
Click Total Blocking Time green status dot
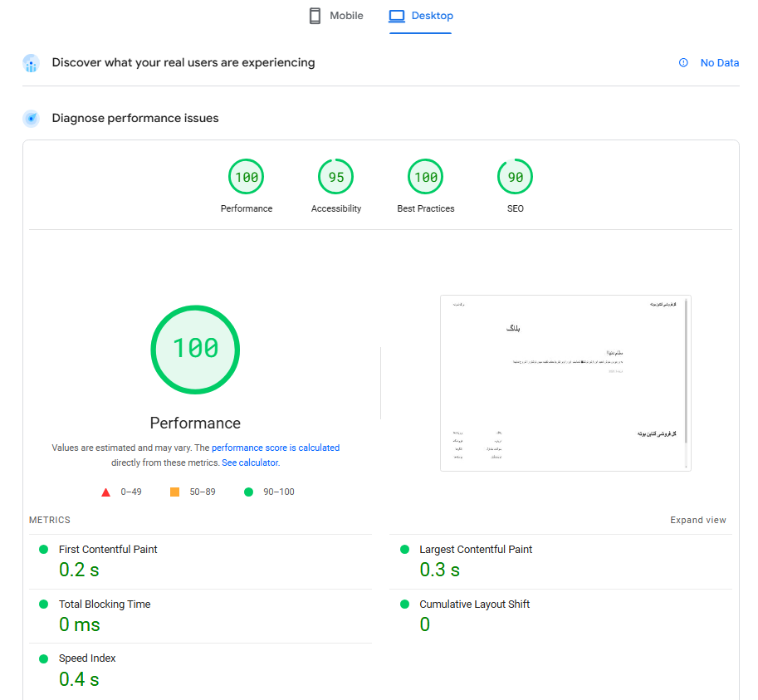click(43, 604)
